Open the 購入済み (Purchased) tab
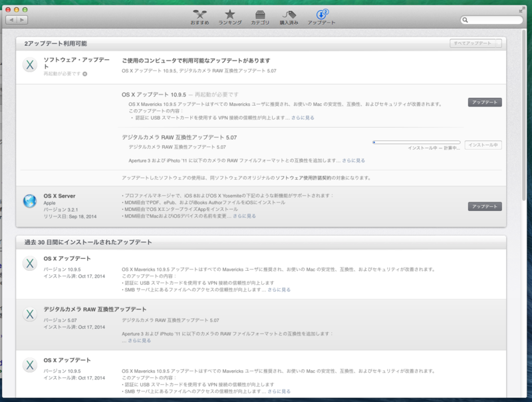Image resolution: width=532 pixels, height=402 pixels. point(289,17)
